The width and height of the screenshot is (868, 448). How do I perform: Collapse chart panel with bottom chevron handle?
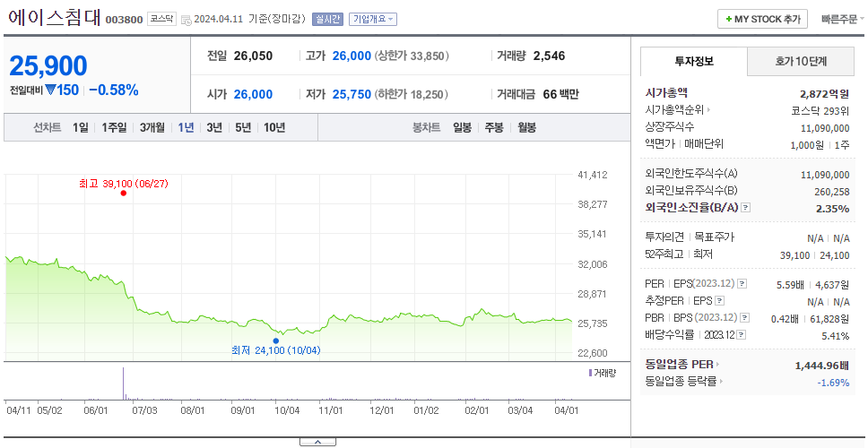tap(317, 442)
